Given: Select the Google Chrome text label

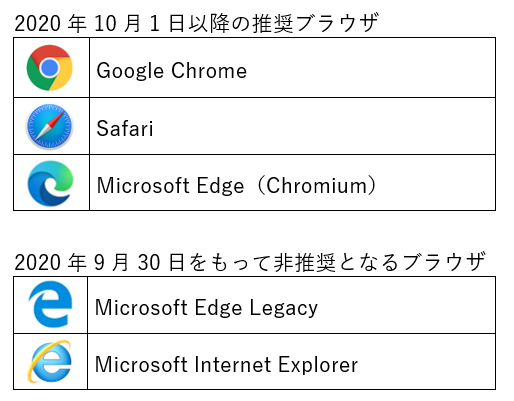Looking at the screenshot, I should click(172, 71).
